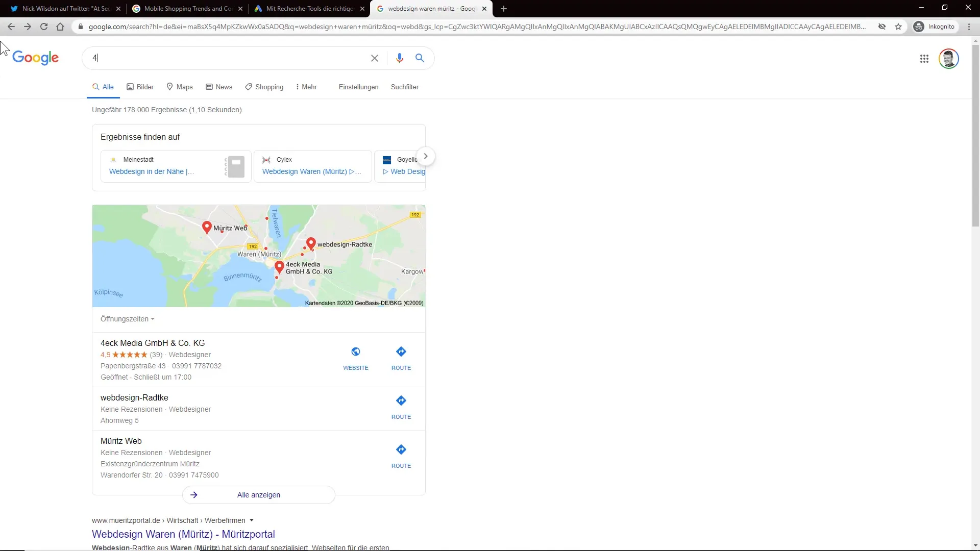This screenshot has width=980, height=551.
Task: Click the Google logo
Action: pos(35,58)
